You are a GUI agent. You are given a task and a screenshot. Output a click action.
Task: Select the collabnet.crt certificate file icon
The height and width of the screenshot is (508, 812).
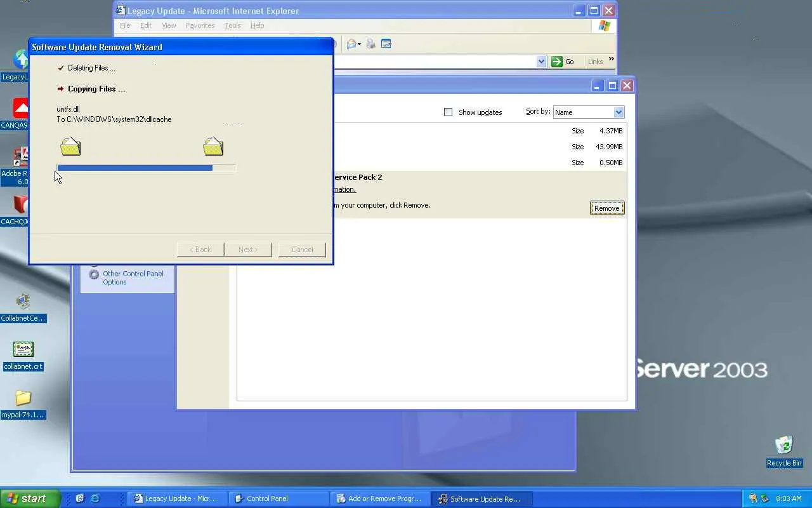(23, 356)
